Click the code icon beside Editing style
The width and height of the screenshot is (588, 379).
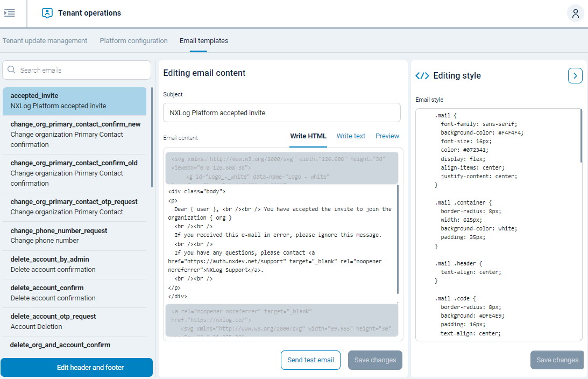click(423, 75)
